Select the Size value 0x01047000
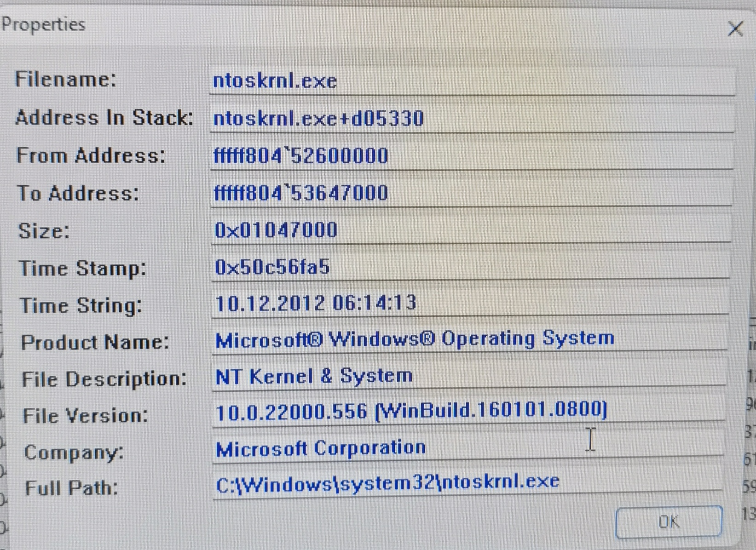The image size is (756, 550). (x=471, y=230)
